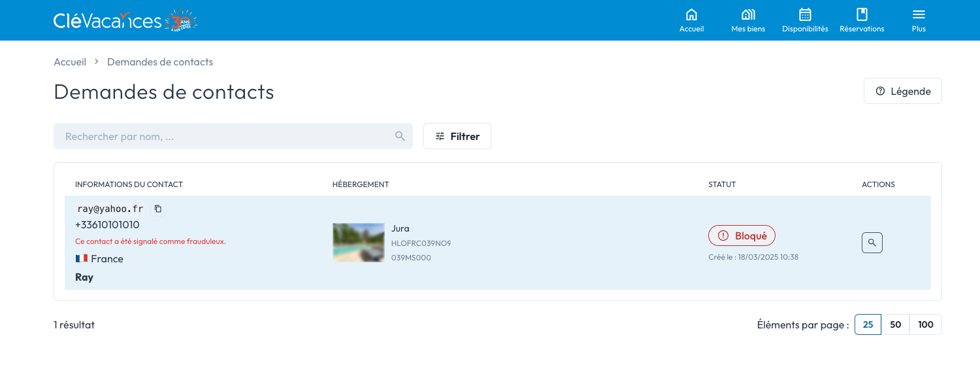Set 100 elements per page
Screen dimensions: 980x367
coord(926,324)
